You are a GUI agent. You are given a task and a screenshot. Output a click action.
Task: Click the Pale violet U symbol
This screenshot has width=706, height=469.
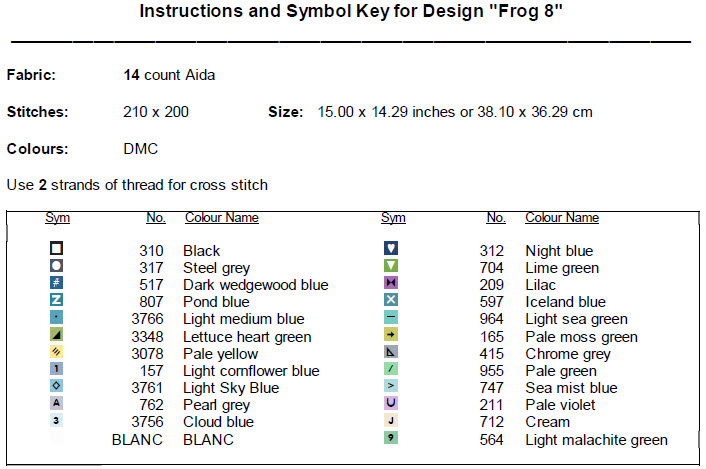pyautogui.click(x=391, y=404)
